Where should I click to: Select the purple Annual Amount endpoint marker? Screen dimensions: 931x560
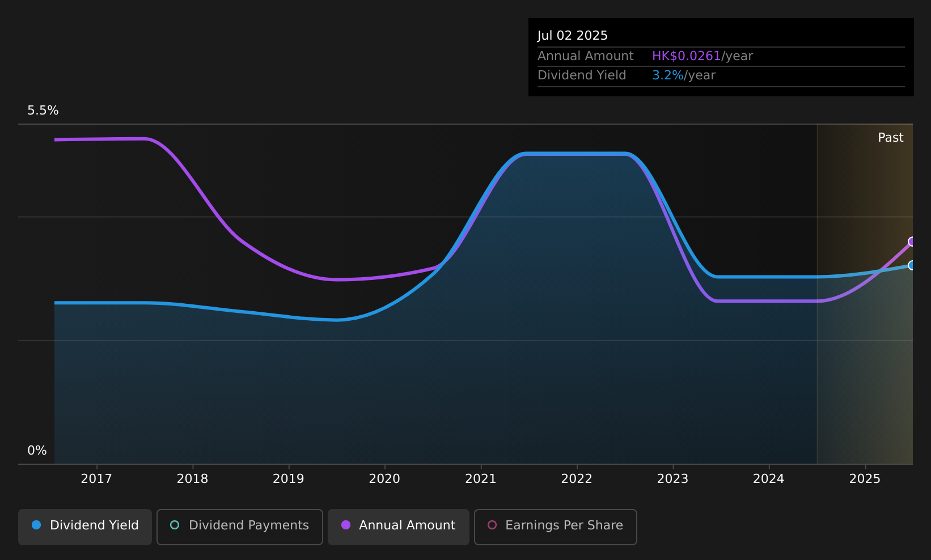(x=912, y=242)
